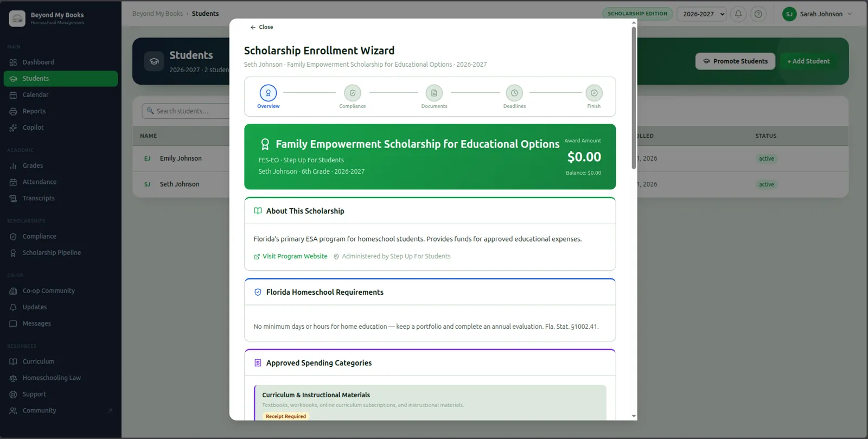Click the $0.00 award amount
Screen dimensions: 868x439
[x=584, y=157]
